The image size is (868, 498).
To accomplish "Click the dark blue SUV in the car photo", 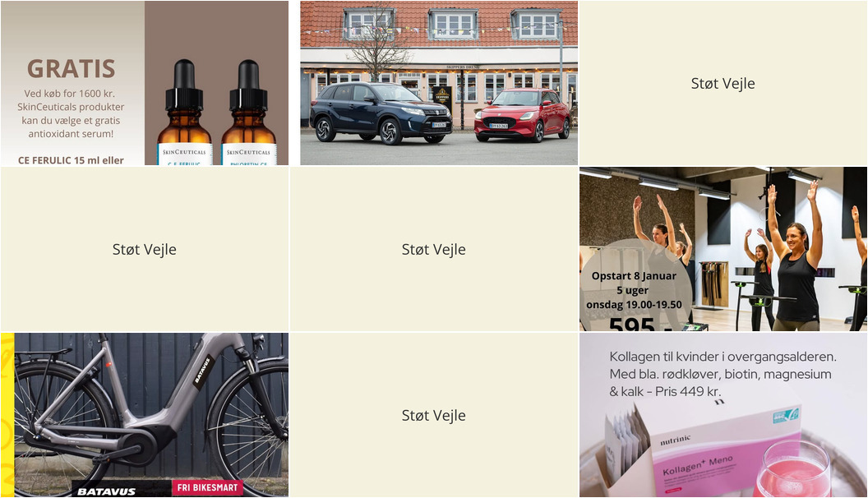I will click(381, 113).
